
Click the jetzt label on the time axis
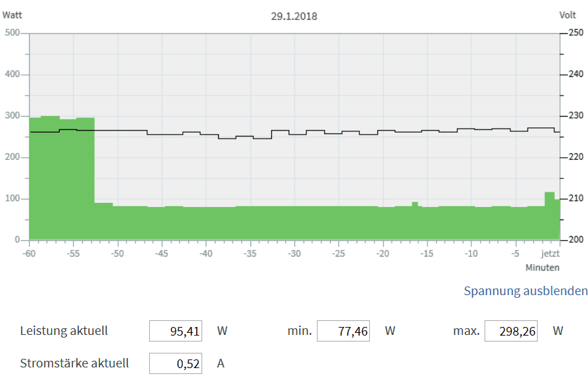click(550, 253)
